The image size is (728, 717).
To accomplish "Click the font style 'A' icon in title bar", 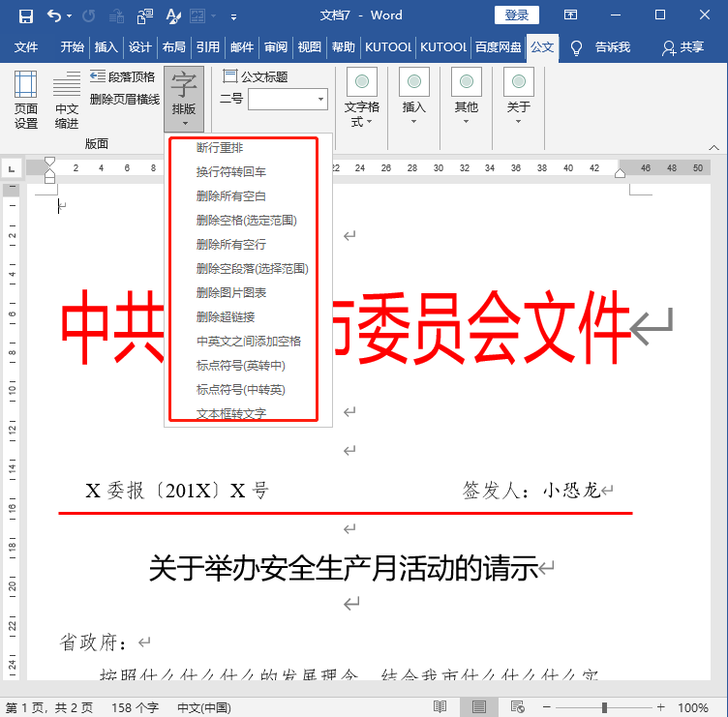I will tap(173, 16).
